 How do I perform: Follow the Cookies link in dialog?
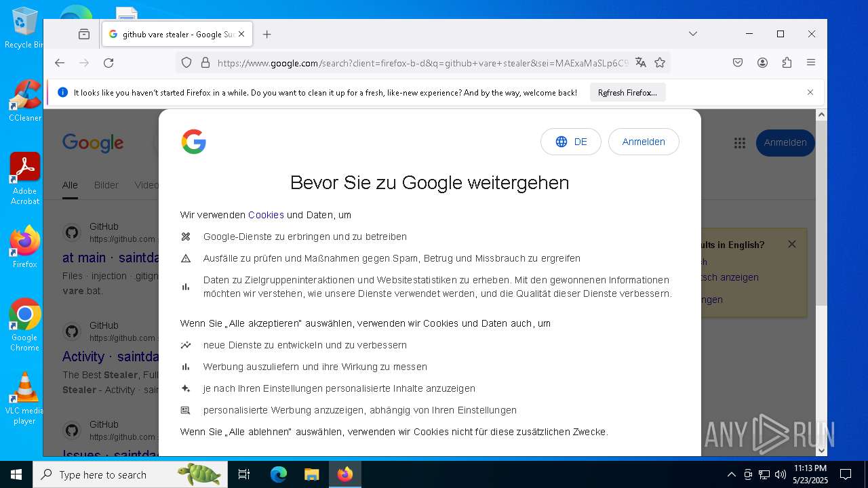(x=266, y=215)
